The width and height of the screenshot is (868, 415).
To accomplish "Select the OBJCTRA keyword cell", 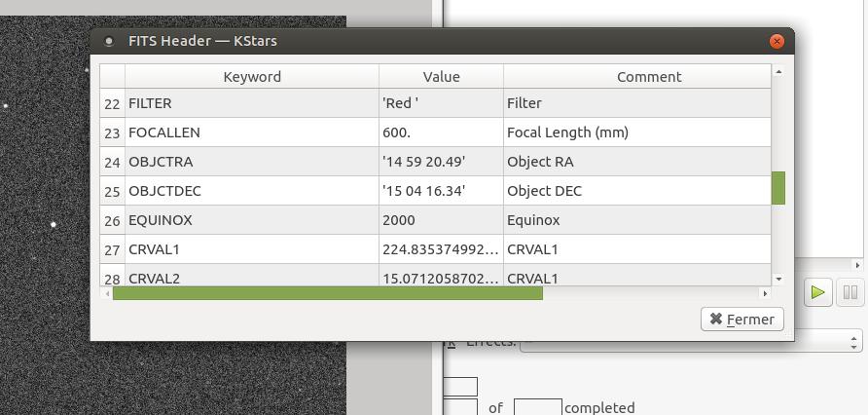I will [x=252, y=162].
